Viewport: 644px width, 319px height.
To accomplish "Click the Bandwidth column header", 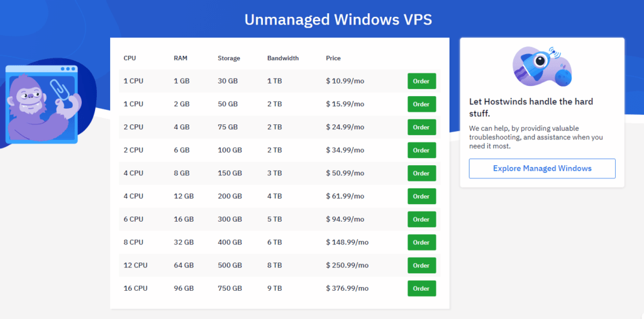I will [283, 58].
